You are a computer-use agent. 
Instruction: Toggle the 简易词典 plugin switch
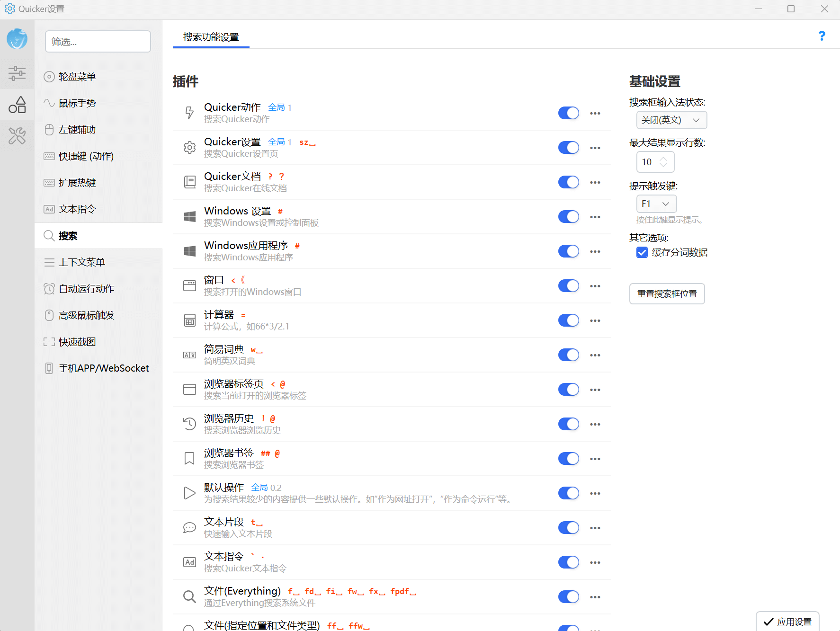[569, 355]
